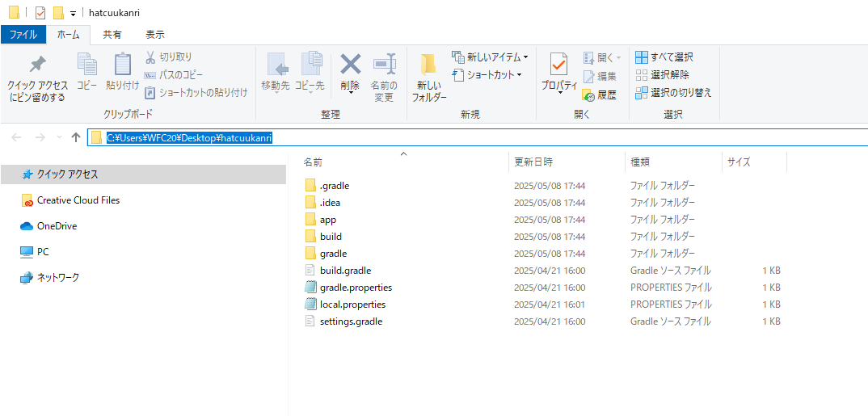Select Quick Access in navigation pane
This screenshot has width=868, height=416.
pyautogui.click(x=143, y=174)
